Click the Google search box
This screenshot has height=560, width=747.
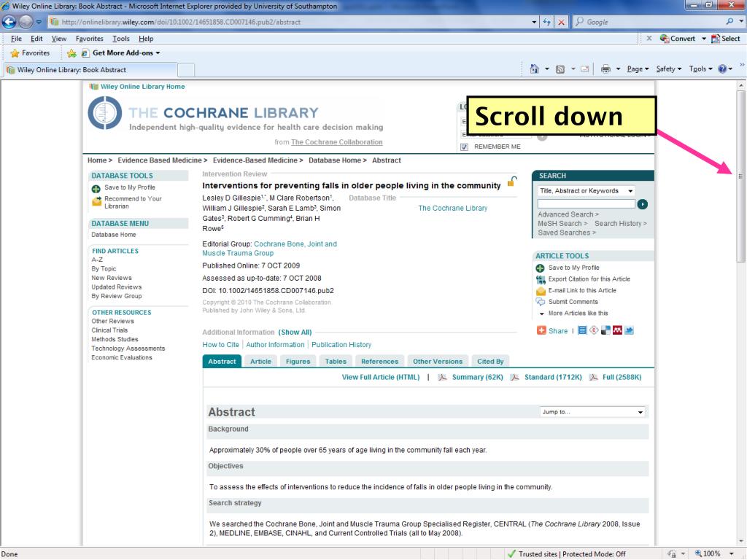tap(648, 22)
